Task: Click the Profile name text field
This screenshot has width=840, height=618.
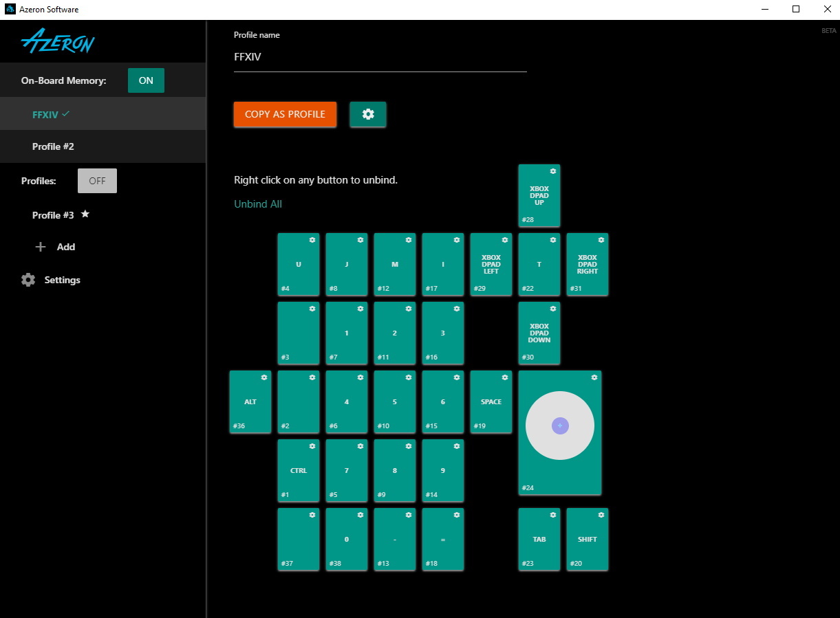Action: (x=380, y=58)
